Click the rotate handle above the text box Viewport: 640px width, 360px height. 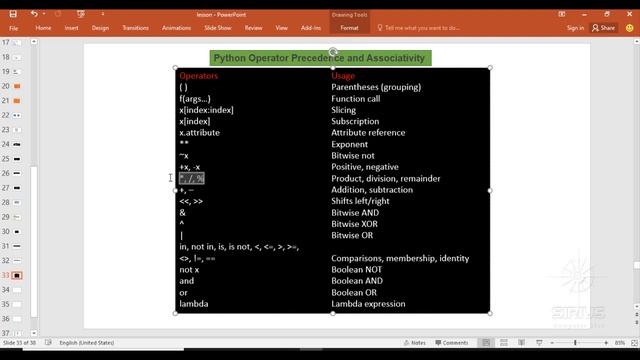(x=333, y=51)
